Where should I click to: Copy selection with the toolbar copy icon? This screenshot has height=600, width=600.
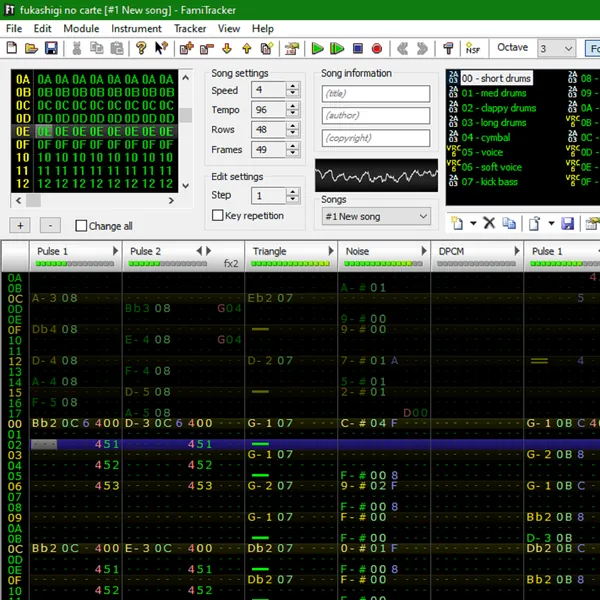pyautogui.click(x=97, y=48)
